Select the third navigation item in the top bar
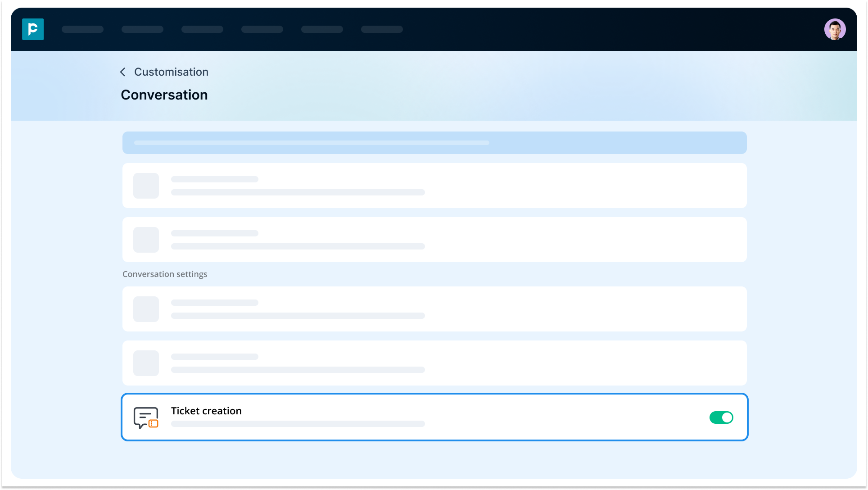 (x=202, y=29)
